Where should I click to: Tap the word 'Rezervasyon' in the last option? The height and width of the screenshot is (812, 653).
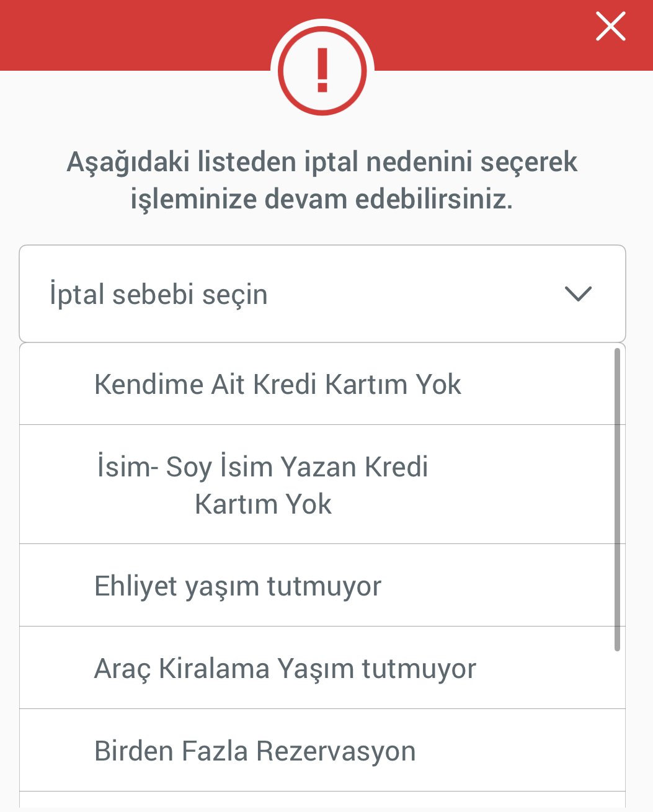coord(335,751)
